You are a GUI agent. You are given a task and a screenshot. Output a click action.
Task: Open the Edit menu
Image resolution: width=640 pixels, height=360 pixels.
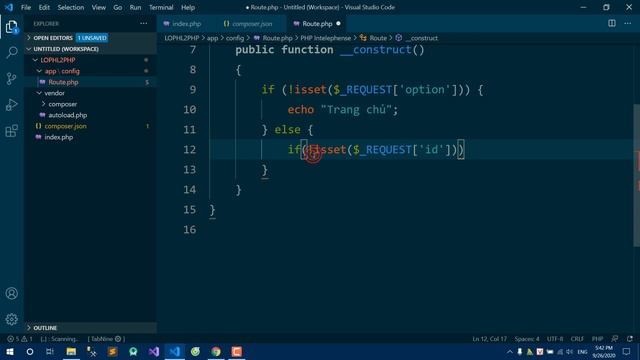[x=44, y=7]
